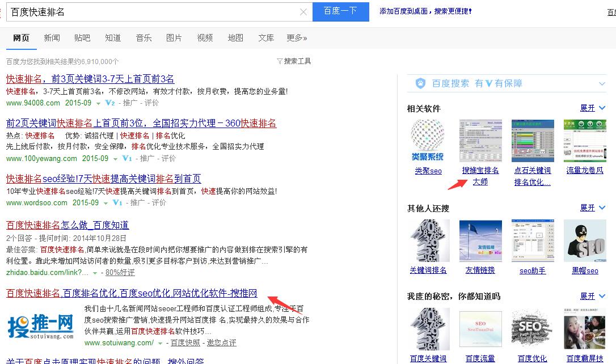Open the 文库 tab
Image resolution: width=616 pixels, height=364 pixels.
tap(266, 37)
